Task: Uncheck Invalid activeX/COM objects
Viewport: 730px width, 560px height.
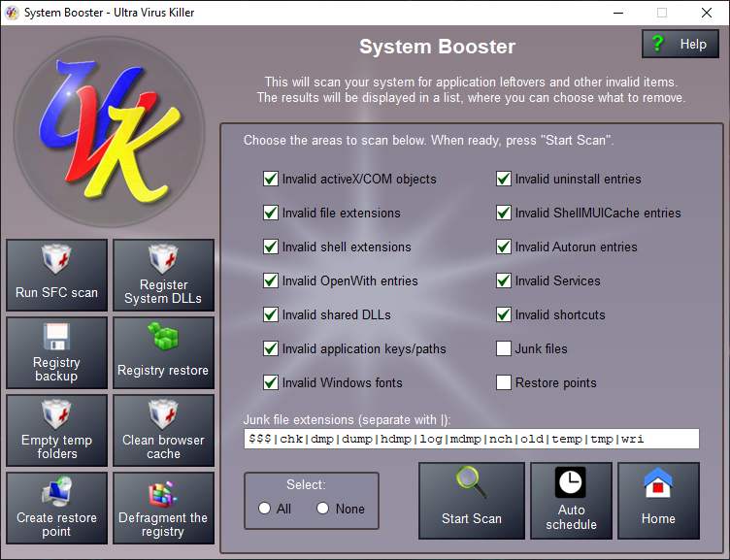Action: 271,179
